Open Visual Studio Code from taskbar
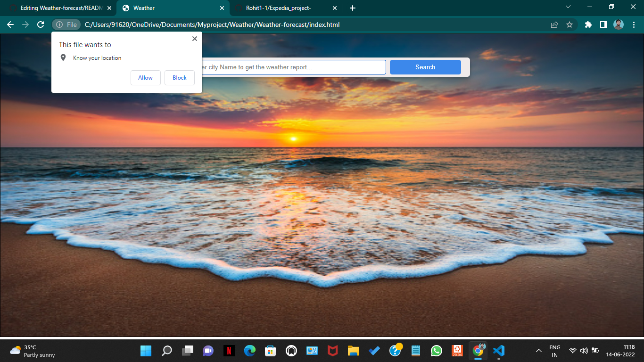 (x=499, y=351)
